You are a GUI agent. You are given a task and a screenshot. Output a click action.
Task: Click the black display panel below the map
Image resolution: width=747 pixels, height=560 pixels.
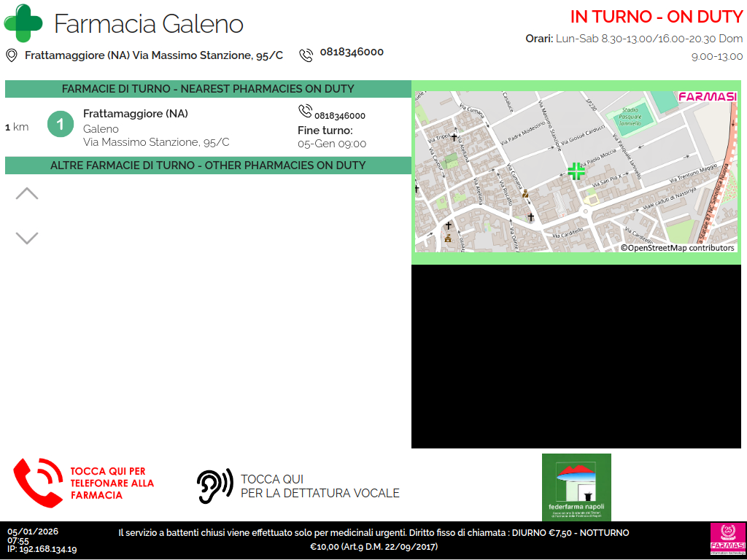click(x=576, y=357)
